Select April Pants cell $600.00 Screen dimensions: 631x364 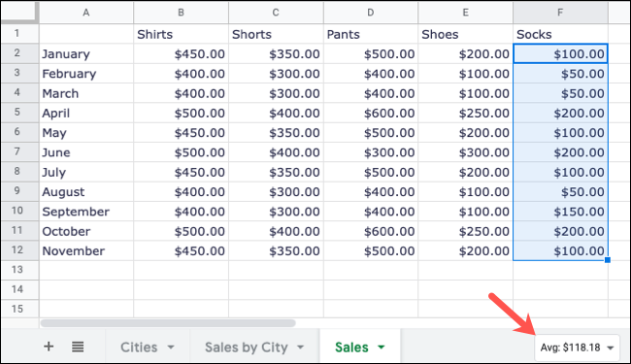(371, 113)
